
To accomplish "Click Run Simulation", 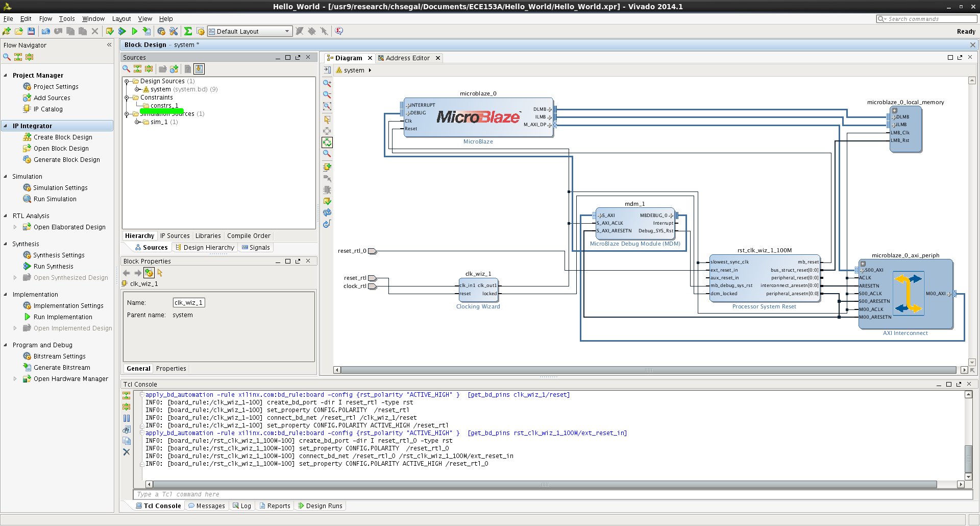I will (x=55, y=199).
